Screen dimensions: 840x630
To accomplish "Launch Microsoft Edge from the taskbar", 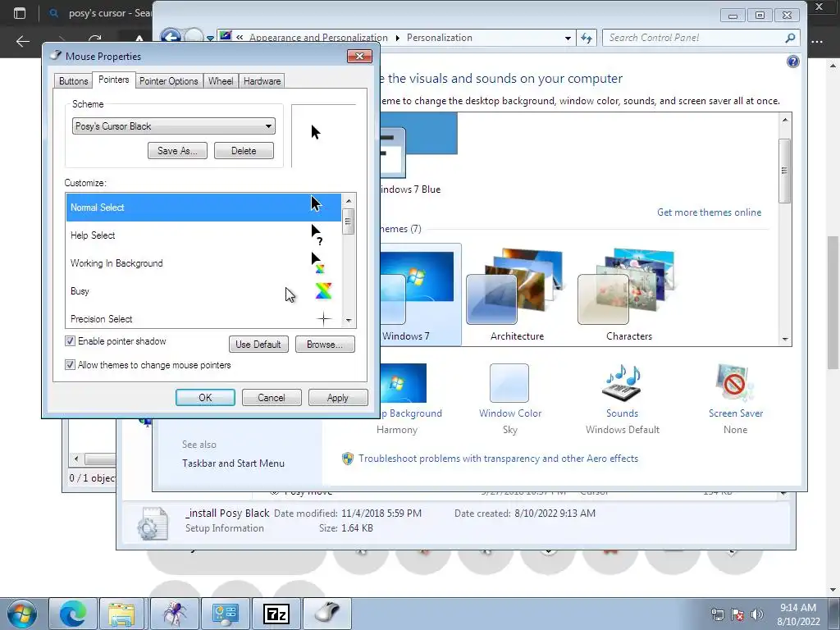I will [x=73, y=614].
